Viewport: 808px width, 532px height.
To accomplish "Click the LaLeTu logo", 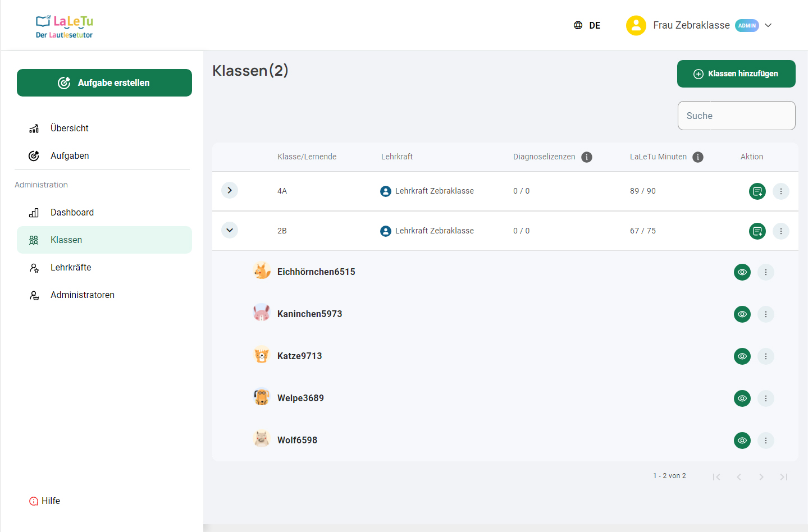I will pyautogui.click(x=65, y=26).
